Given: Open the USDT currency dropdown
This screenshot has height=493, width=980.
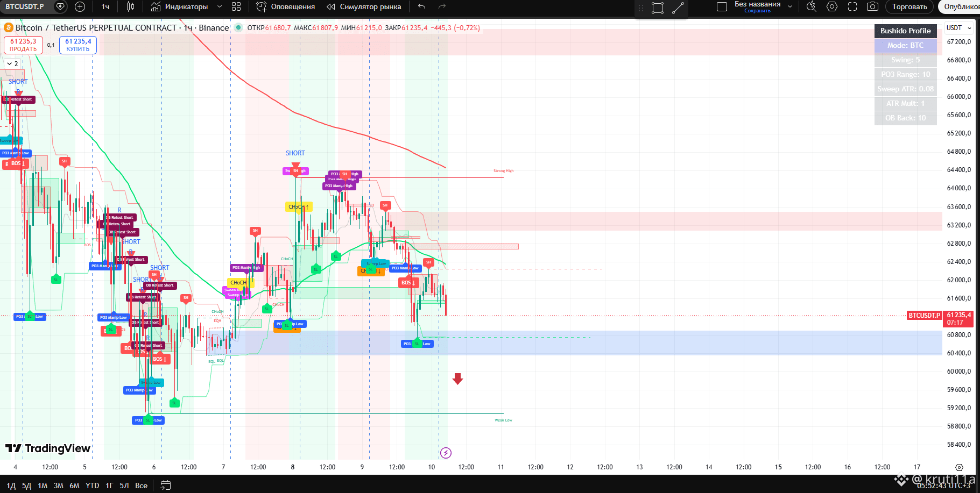Looking at the screenshot, I should point(959,28).
